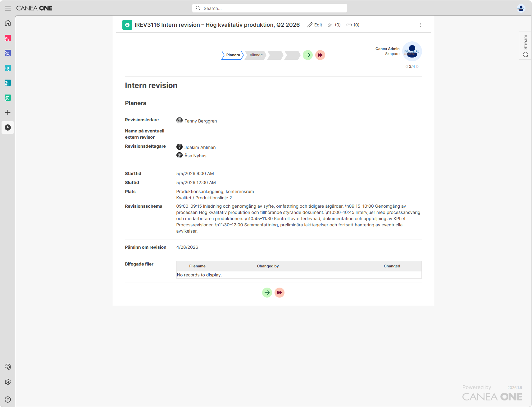Screen dimensions: 532x407
Task: Open attachments paperclip (0)
Action: 334,25
